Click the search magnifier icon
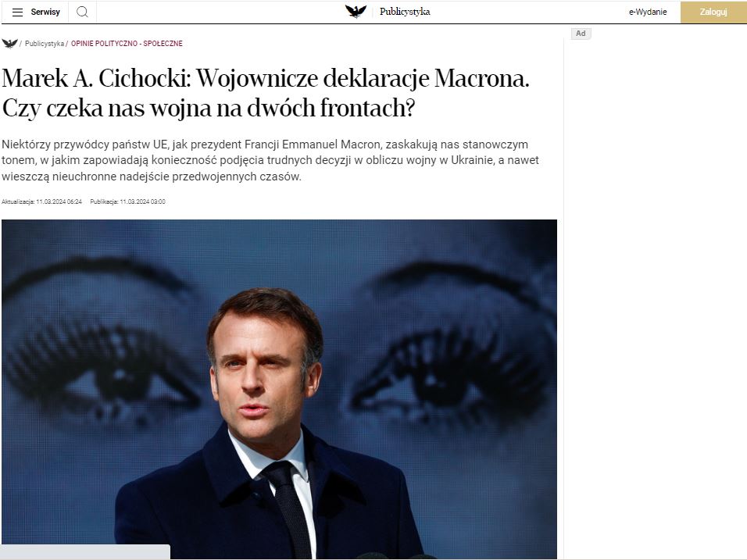Viewport: 747px width, 560px height. click(x=82, y=12)
